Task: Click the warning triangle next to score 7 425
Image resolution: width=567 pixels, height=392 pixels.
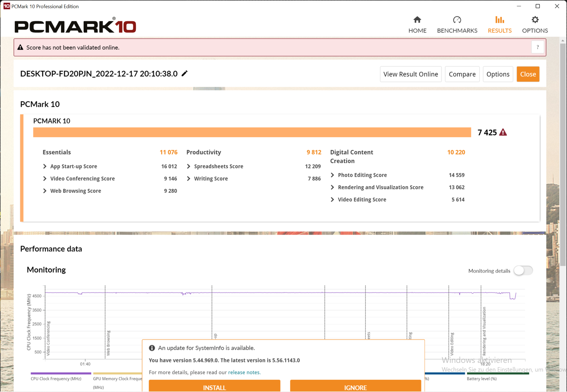Action: [x=503, y=132]
